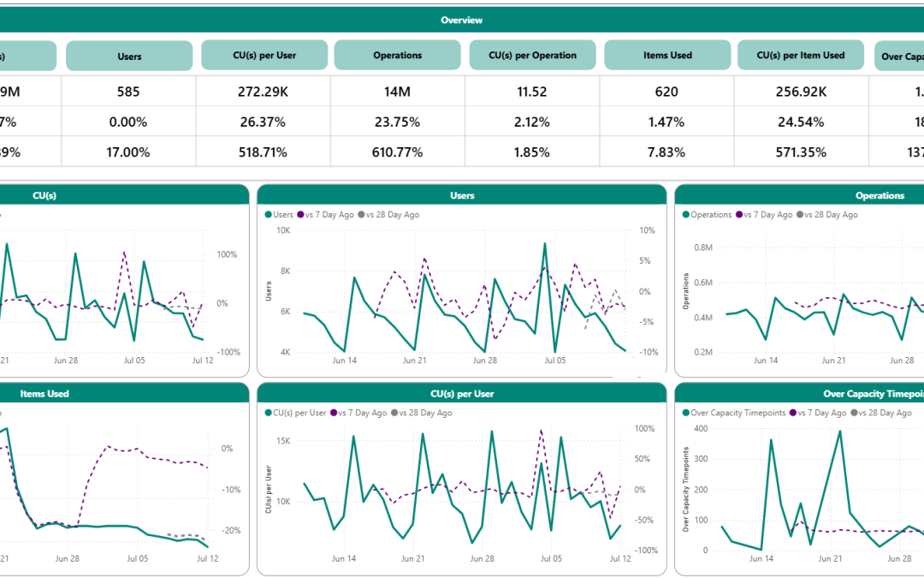Select the Users column header card
The width and height of the screenshot is (924, 578).
point(129,56)
